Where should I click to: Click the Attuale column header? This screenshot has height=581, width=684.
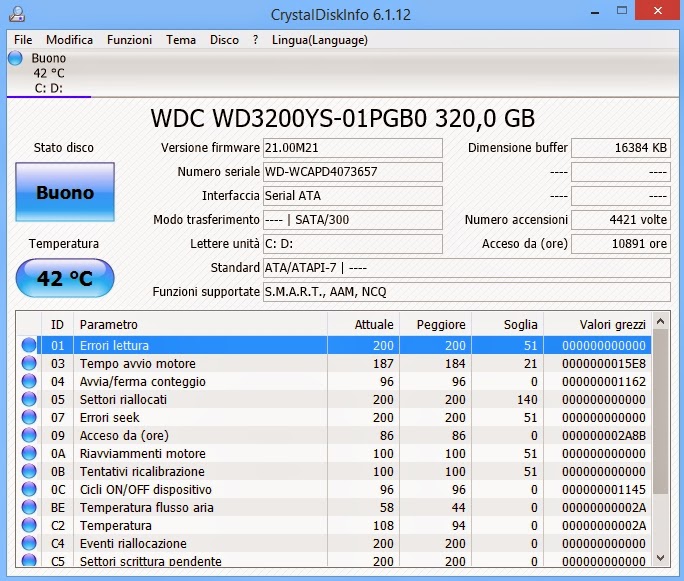[363, 325]
